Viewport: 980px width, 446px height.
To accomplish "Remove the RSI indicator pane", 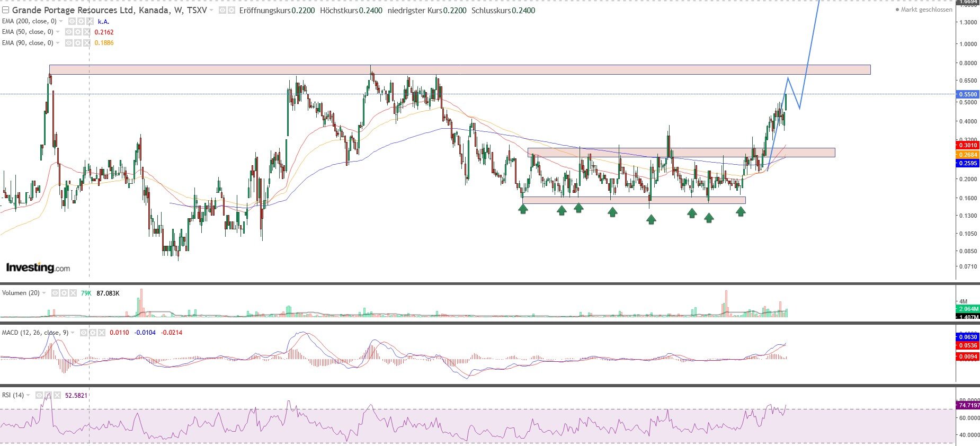I will (57, 395).
